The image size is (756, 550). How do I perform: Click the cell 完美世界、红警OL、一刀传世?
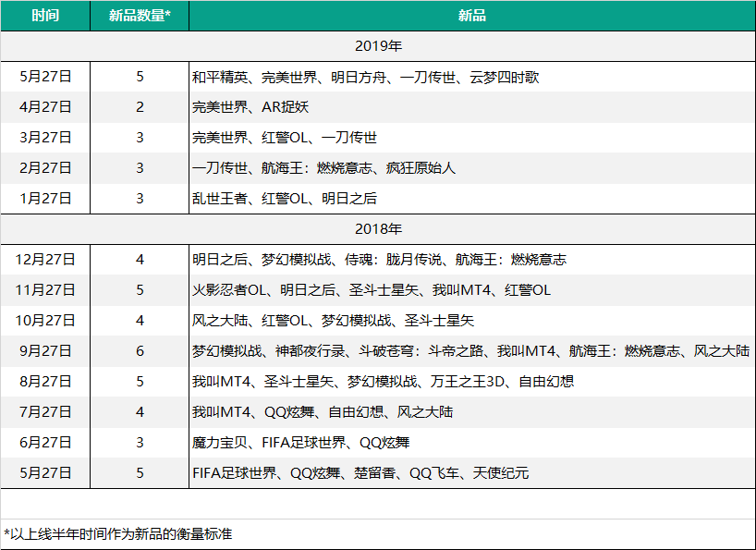(472, 138)
